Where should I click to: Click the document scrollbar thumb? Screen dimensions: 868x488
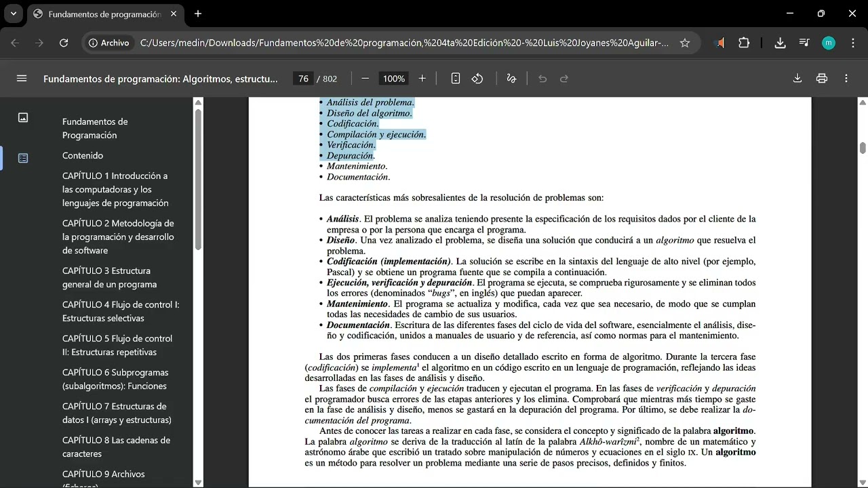[863, 148]
